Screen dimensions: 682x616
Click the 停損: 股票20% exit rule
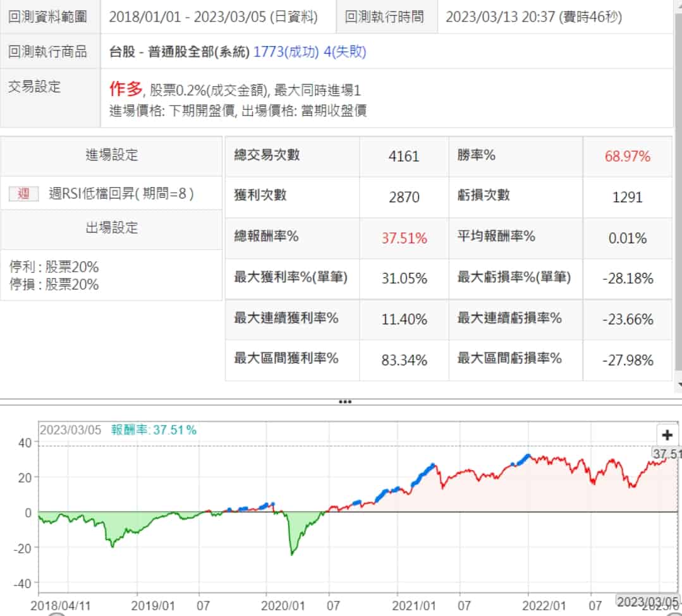click(x=54, y=284)
